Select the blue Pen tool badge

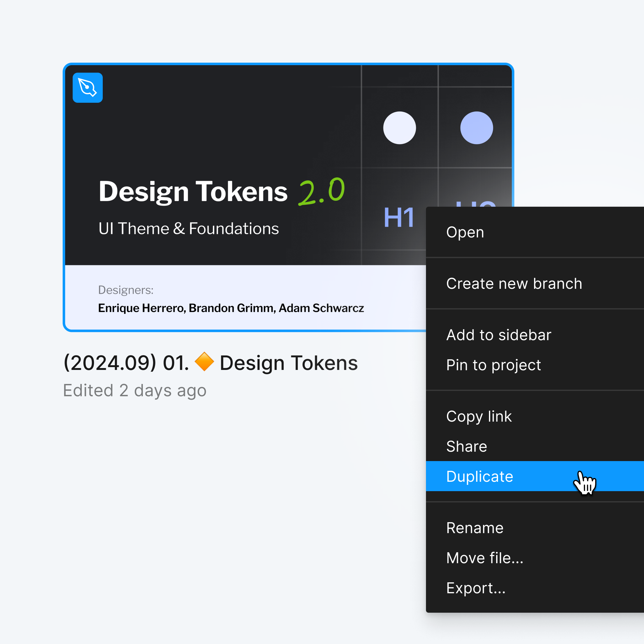tap(87, 87)
